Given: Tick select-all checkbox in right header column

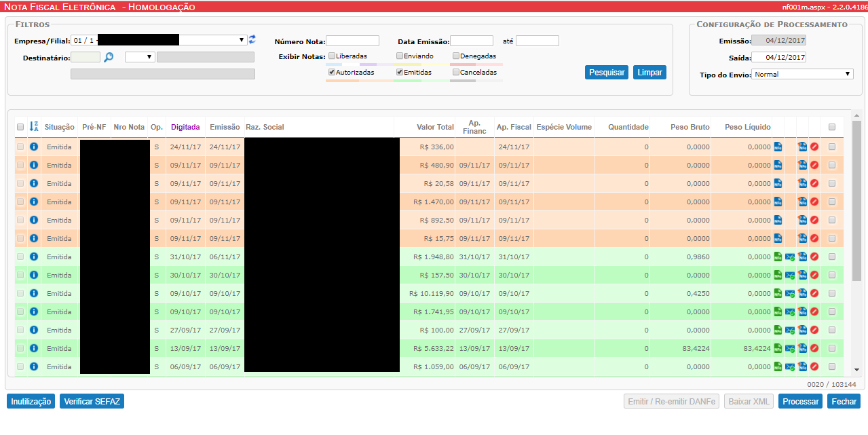Looking at the screenshot, I should point(831,127).
